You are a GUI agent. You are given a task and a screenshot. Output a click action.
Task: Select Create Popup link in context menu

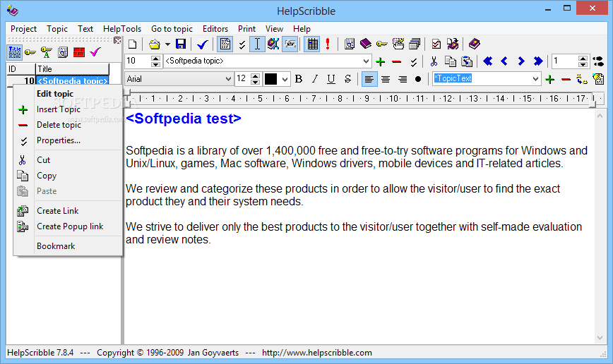pyautogui.click(x=68, y=226)
